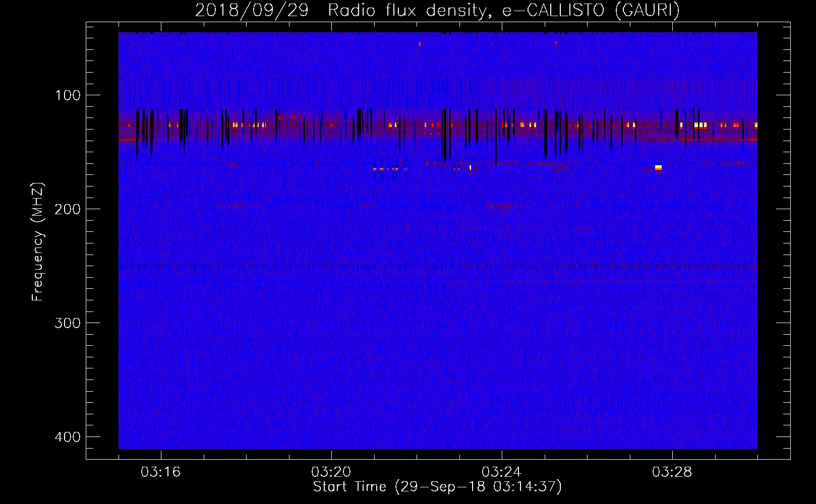Click the '200' frequency tick label
The height and width of the screenshot is (504, 816).
[68, 209]
